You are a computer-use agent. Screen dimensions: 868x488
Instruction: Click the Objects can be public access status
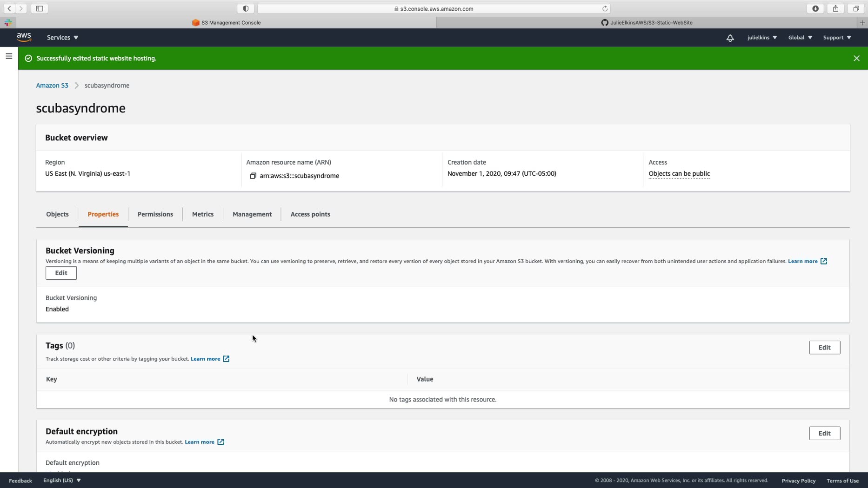click(x=679, y=174)
